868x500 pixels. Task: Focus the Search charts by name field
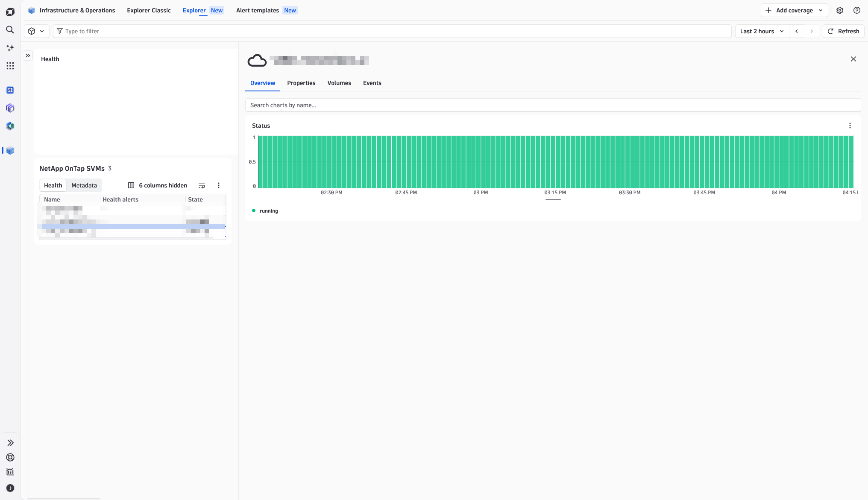(x=553, y=105)
